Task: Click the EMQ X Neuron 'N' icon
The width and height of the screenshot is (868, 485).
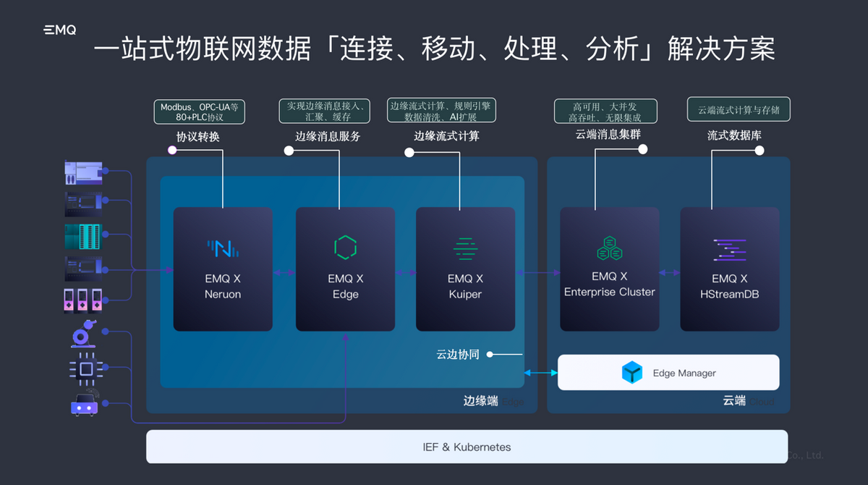Action: [223, 249]
